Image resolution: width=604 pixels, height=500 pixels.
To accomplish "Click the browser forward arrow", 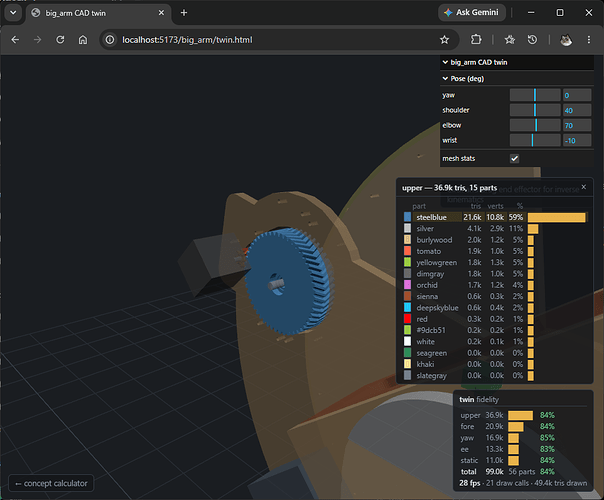I will [37, 40].
